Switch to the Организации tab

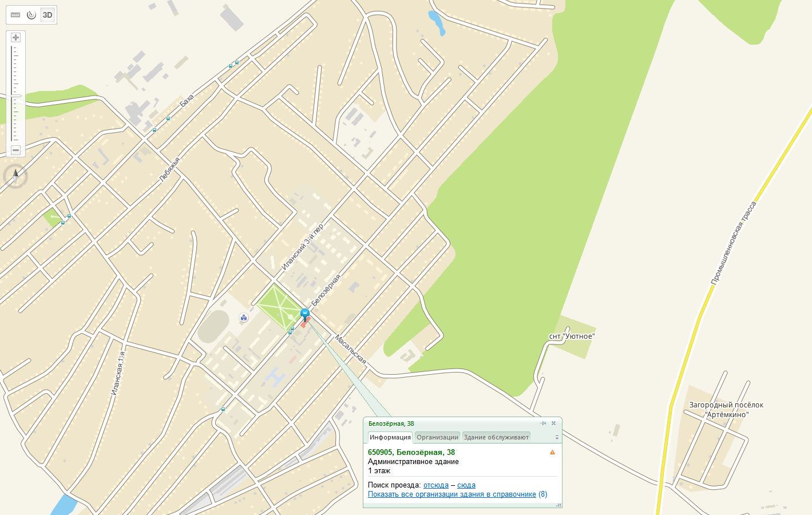click(437, 437)
